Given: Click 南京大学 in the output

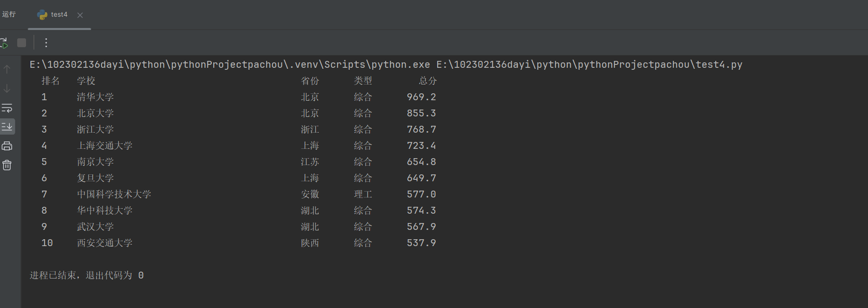Looking at the screenshot, I should point(95,162).
